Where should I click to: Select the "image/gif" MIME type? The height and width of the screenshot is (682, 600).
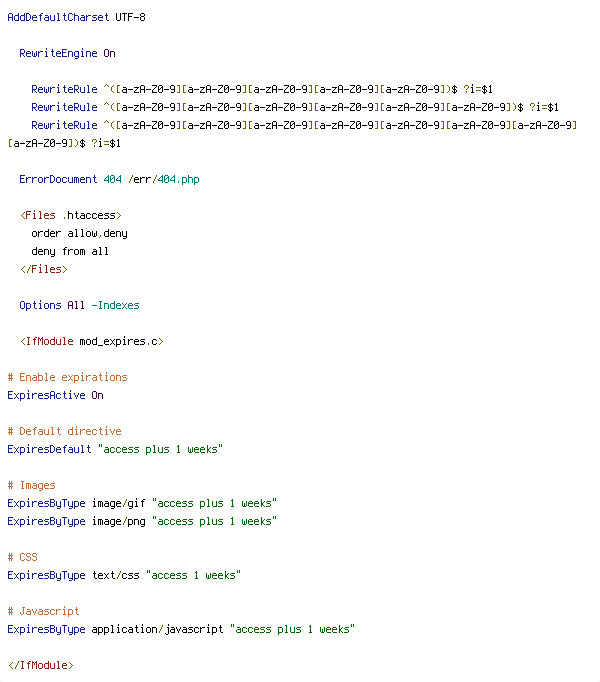point(118,503)
